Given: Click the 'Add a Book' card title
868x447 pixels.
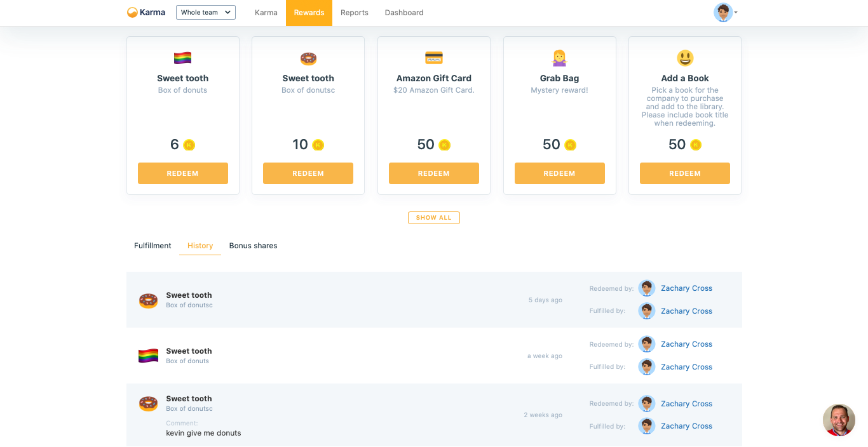Looking at the screenshot, I should 685,79.
